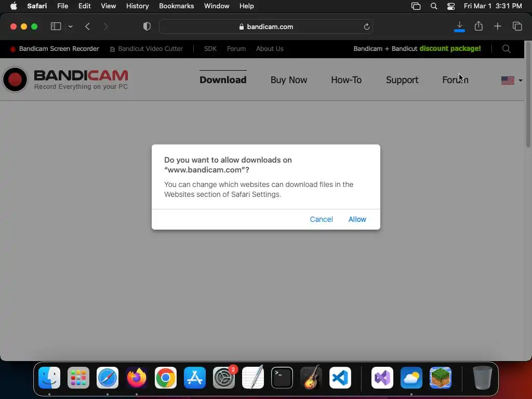Open Safari's Downloads toolbar icon
The height and width of the screenshot is (399, 532).
point(459,26)
